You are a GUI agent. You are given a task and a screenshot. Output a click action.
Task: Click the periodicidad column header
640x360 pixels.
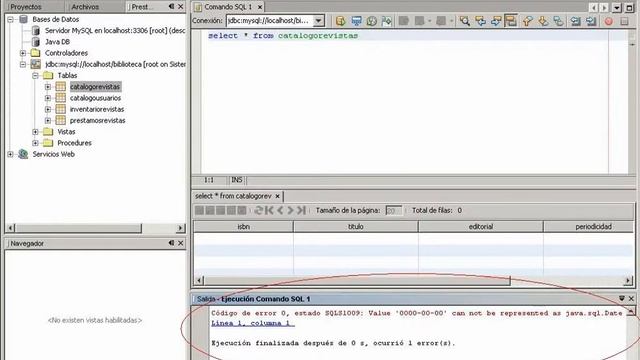pyautogui.click(x=589, y=227)
